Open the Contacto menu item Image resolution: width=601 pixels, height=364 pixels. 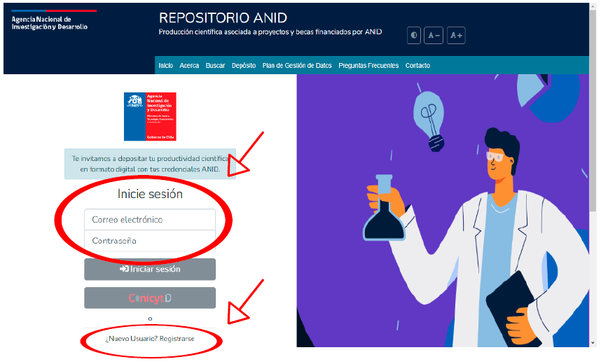417,66
